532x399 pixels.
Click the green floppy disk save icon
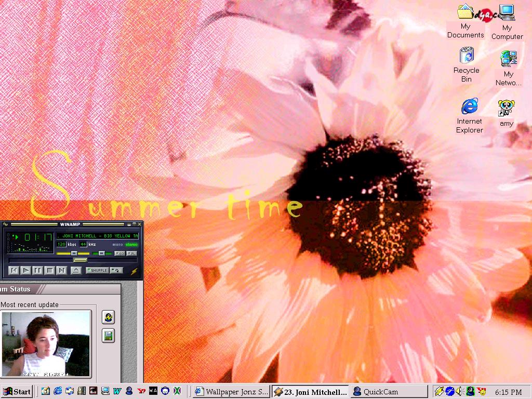[x=108, y=336]
